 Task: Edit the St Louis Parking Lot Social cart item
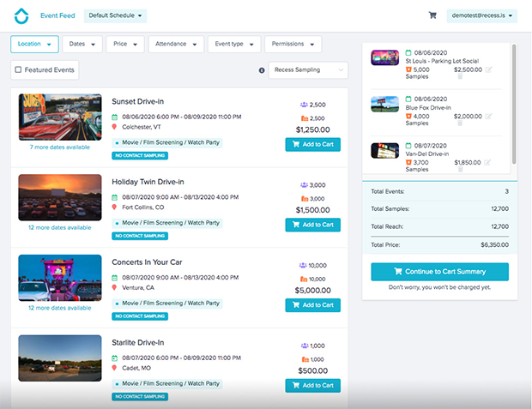point(488,69)
